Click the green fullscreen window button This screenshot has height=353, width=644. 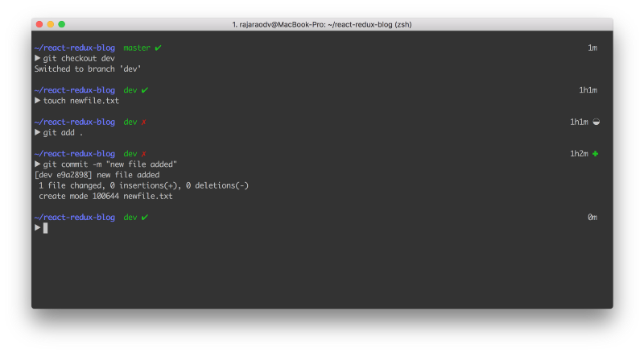click(62, 24)
